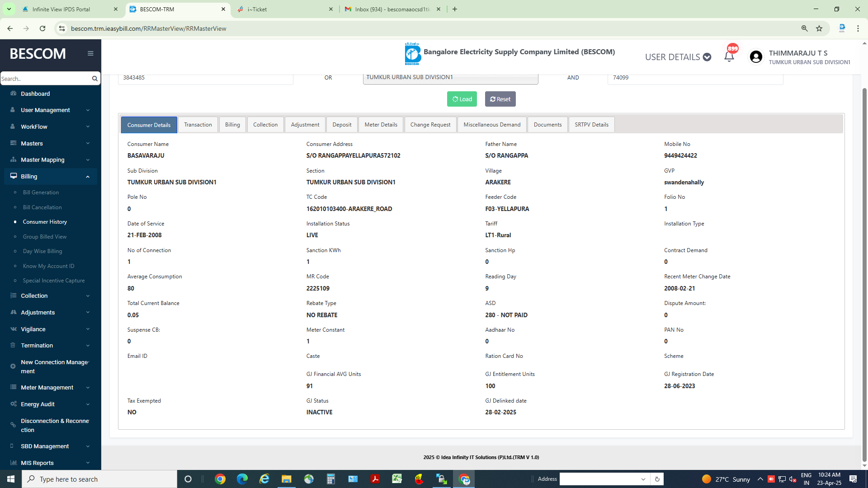This screenshot has height=488, width=868.
Task: Click the user profile avatar icon
Action: click(x=756, y=57)
